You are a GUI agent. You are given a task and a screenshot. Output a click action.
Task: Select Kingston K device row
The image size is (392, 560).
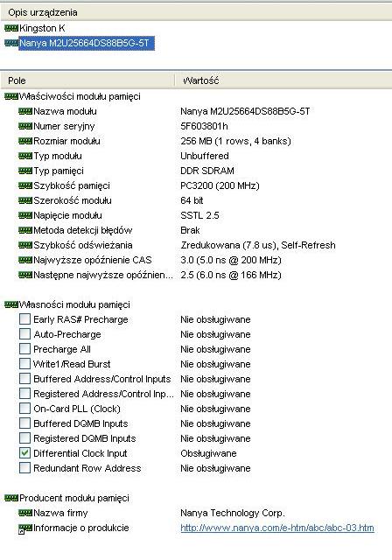click(x=42, y=28)
